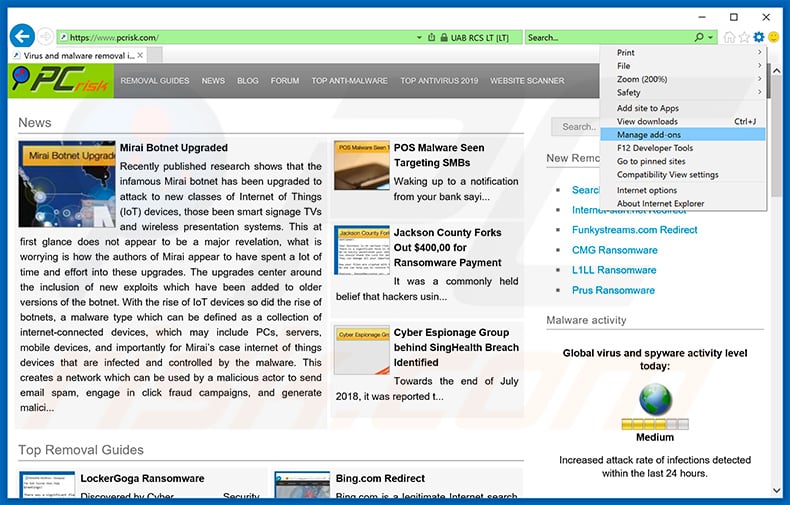The width and height of the screenshot is (790, 505).
Task: Click the refresh icon in the address bar
Action: pos(432,37)
